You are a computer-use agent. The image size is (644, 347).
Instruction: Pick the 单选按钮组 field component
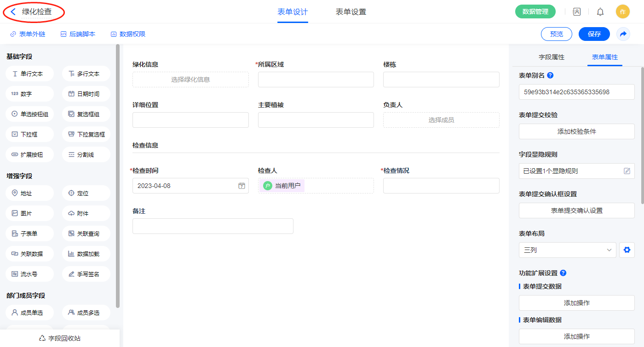[x=29, y=114]
